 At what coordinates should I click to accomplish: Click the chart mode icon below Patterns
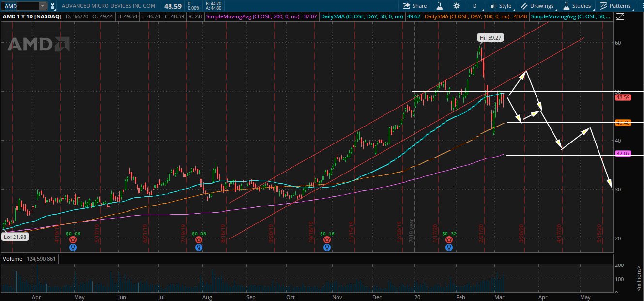click(620, 16)
